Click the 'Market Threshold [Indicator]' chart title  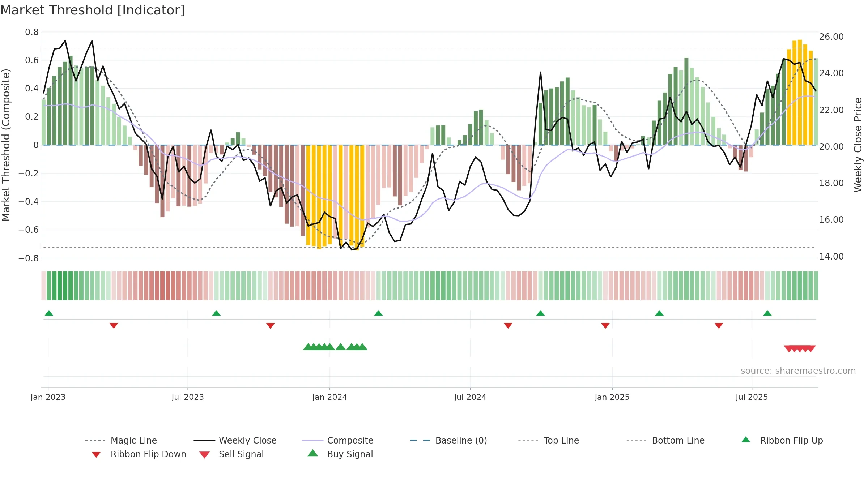pos(93,10)
